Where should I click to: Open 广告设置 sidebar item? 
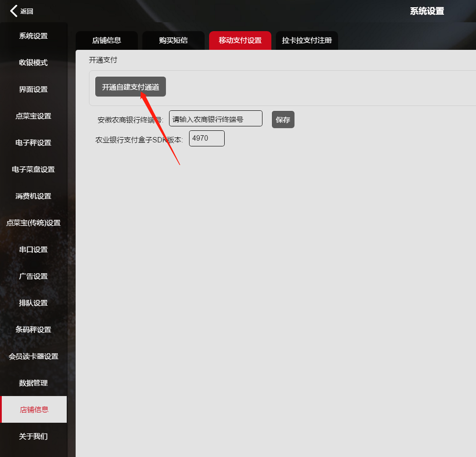point(33,276)
